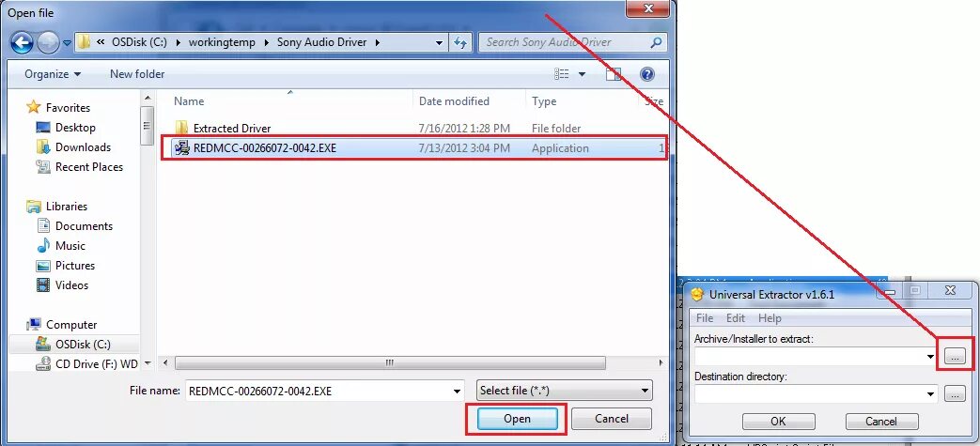Browse for archive with the ... button
980x446 pixels.
coord(955,356)
